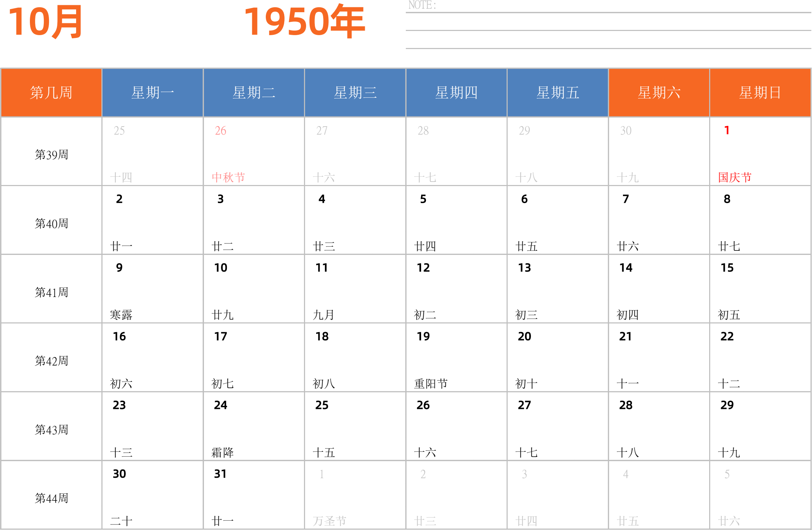Select the 星期六 column header
The height and width of the screenshot is (530, 812).
point(659,93)
